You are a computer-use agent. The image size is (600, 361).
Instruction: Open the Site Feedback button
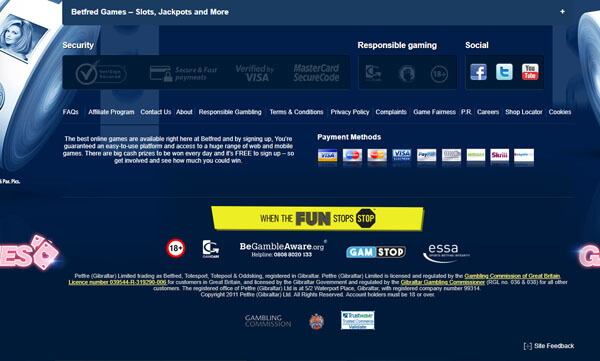[x=549, y=346]
